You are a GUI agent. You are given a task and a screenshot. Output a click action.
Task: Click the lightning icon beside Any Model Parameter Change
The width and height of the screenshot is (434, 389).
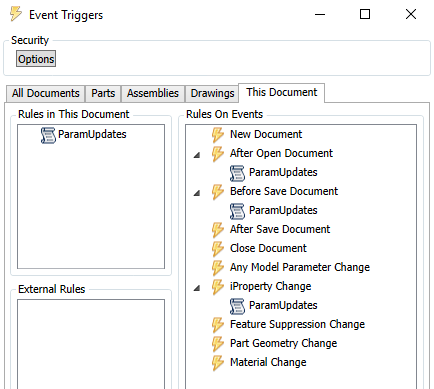tap(218, 268)
